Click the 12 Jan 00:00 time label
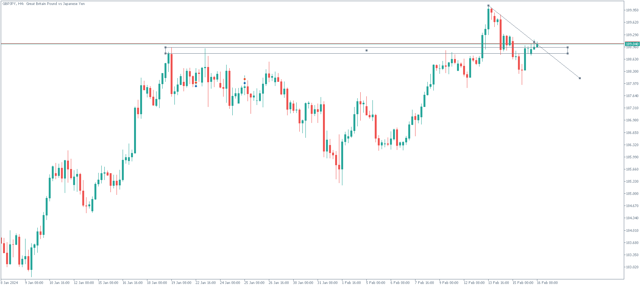This screenshot has width=644, height=287. (84, 283)
